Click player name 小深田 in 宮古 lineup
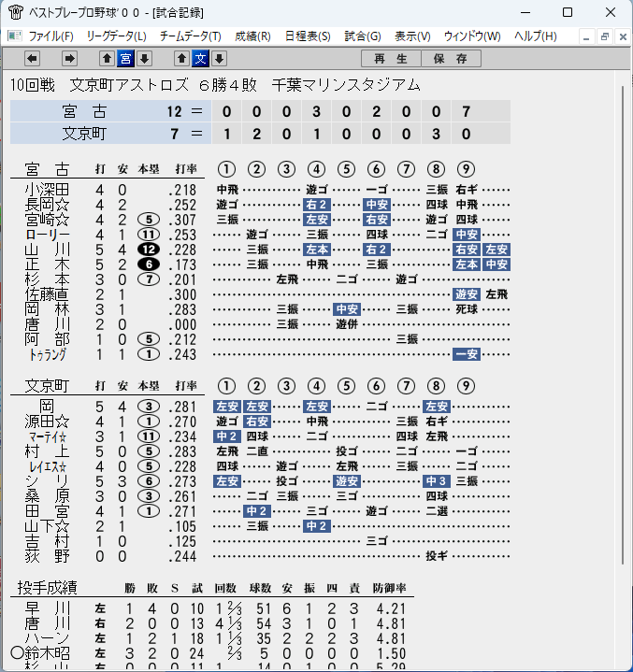The image size is (633, 672). click(47, 190)
